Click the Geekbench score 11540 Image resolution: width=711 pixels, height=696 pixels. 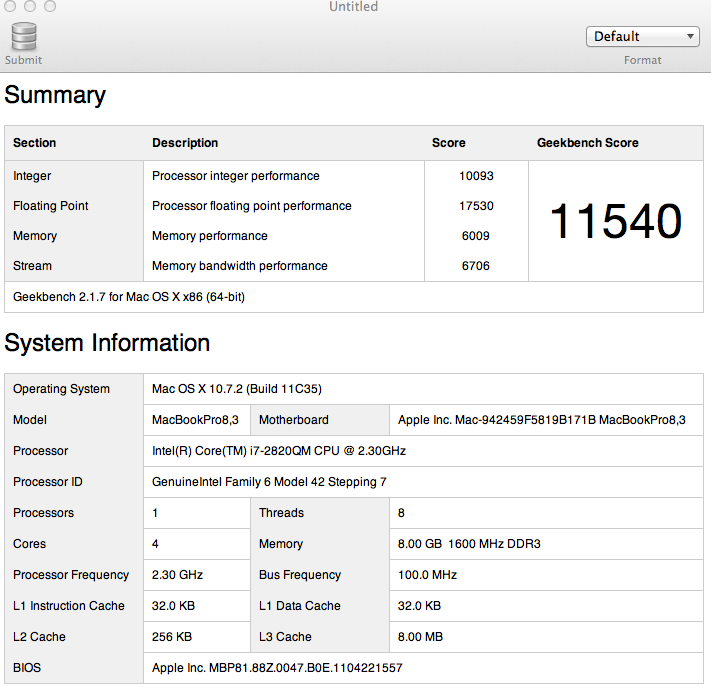pyautogui.click(x=615, y=221)
